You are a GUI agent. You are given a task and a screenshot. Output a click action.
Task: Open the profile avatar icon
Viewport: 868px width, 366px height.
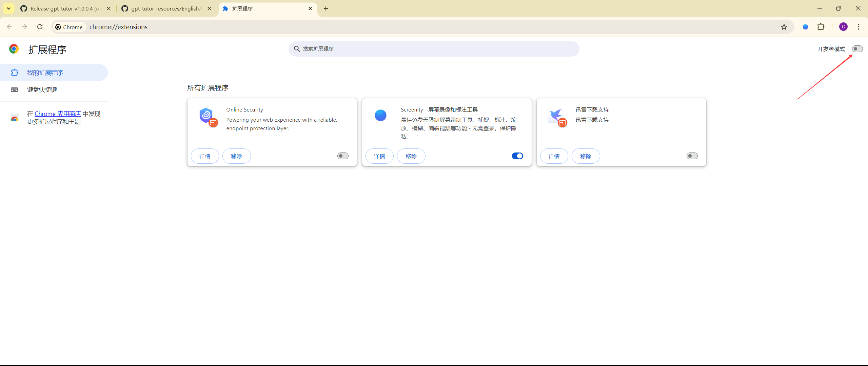tap(843, 27)
